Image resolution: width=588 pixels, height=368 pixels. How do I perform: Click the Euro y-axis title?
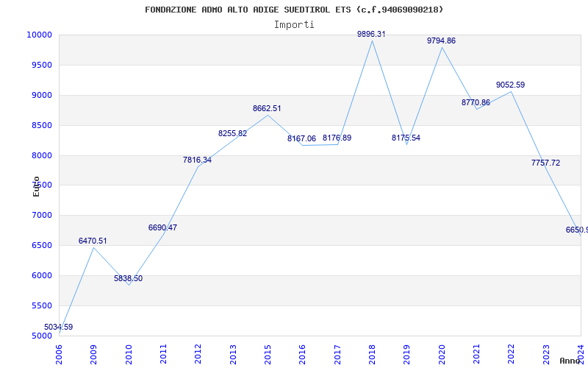(36, 187)
